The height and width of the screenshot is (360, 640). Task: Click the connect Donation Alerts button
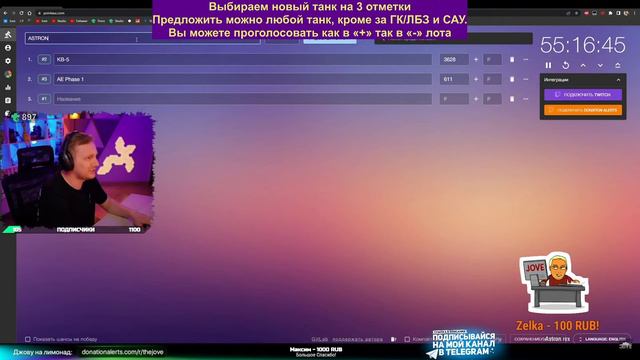(x=583, y=110)
